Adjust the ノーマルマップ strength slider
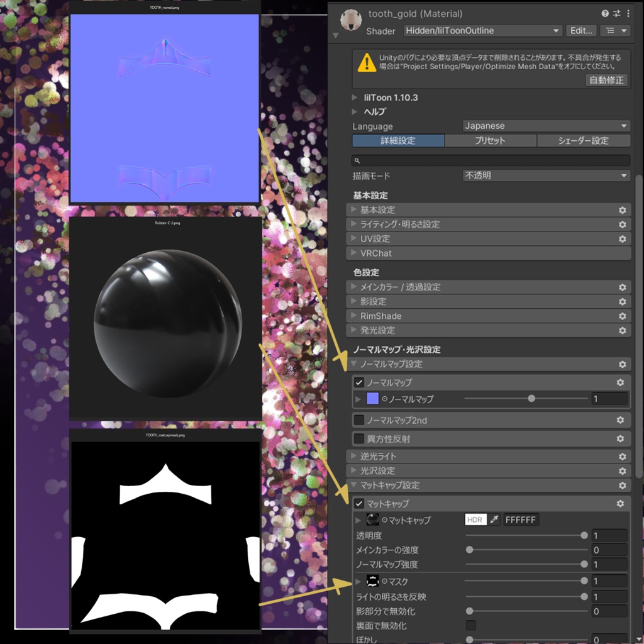644x644 pixels. coord(526,398)
